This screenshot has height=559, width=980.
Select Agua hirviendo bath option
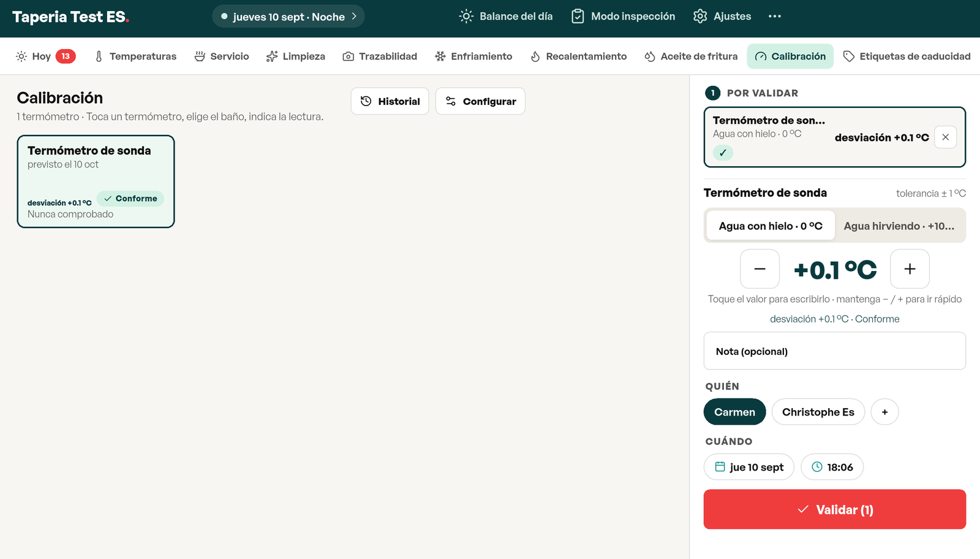coord(899,226)
